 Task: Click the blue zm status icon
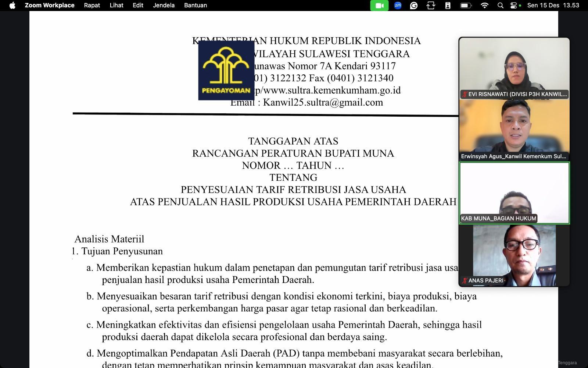point(397,6)
